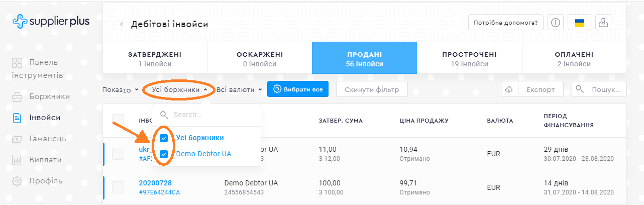Screen dimensions: 644x205
Task: Open the Всі валюти currency dropdown
Action: [x=239, y=90]
